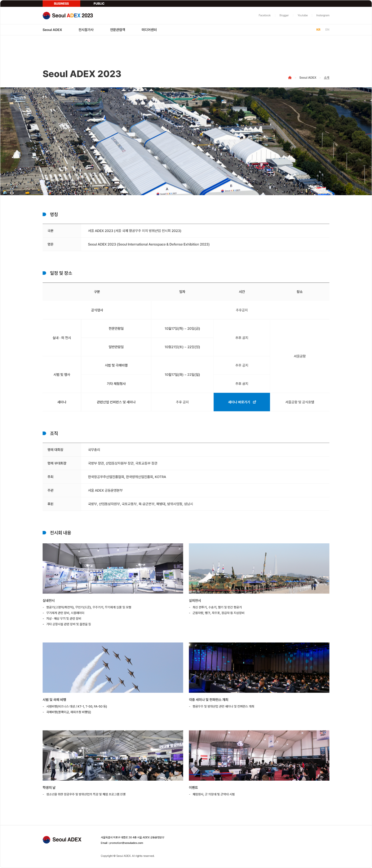Open the 전시참가사 nav menu
This screenshot has width=372, height=868.
(86, 30)
